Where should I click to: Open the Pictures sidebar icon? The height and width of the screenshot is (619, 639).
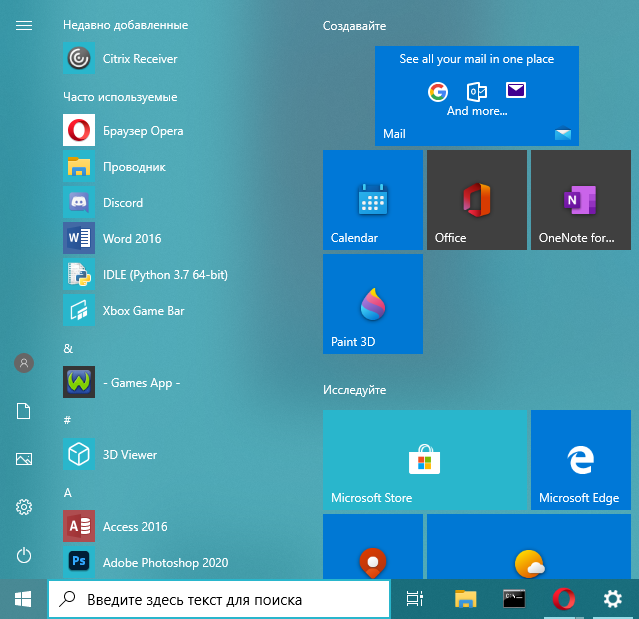coord(24,459)
